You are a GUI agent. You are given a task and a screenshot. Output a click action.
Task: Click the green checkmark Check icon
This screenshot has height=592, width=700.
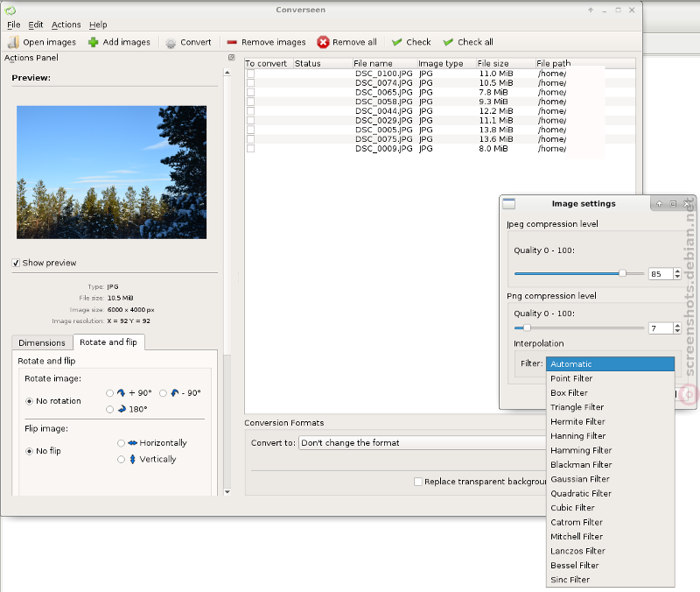tap(397, 42)
